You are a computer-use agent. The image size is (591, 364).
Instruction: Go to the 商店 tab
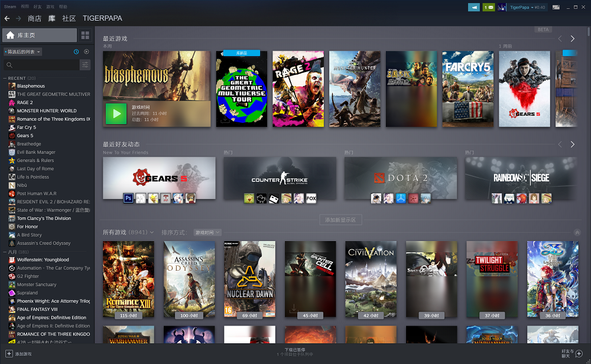click(35, 18)
